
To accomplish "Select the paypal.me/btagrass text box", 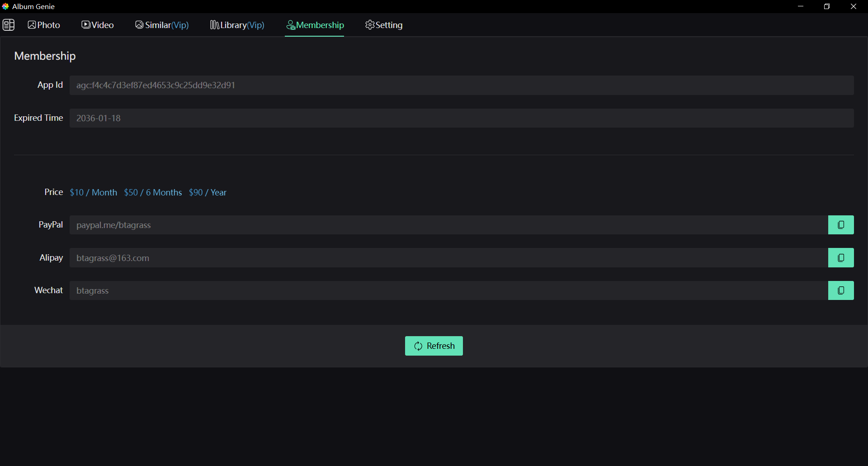I will (x=448, y=225).
